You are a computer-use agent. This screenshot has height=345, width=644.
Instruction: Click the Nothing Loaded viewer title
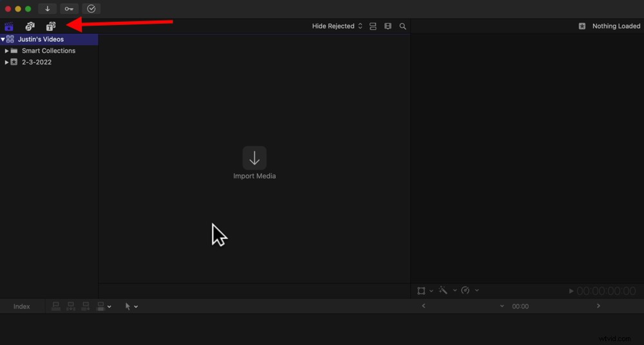[x=616, y=26]
